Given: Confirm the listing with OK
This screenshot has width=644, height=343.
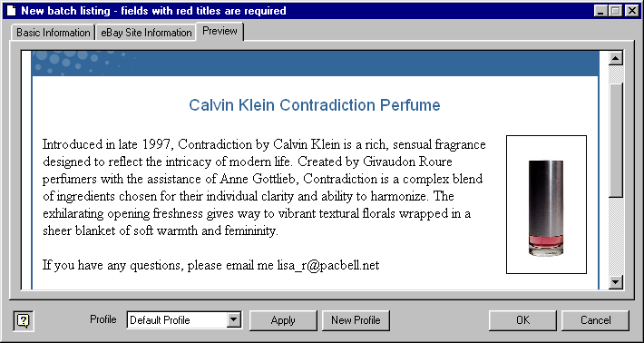Looking at the screenshot, I should [x=522, y=320].
